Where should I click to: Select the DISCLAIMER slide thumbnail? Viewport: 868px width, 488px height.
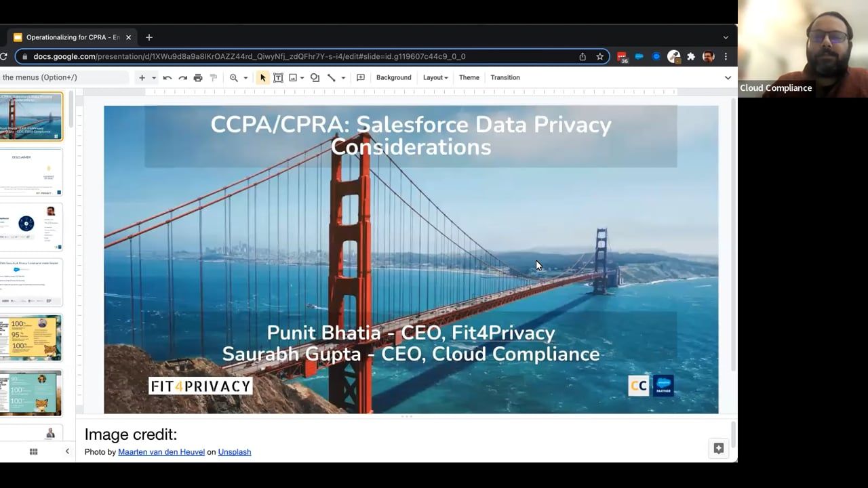[x=31, y=171]
